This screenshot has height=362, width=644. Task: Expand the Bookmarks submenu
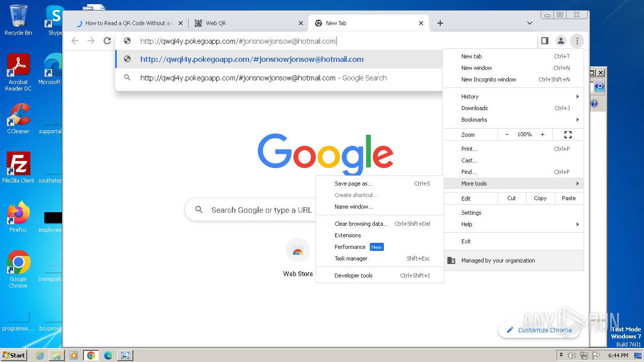[513, 120]
